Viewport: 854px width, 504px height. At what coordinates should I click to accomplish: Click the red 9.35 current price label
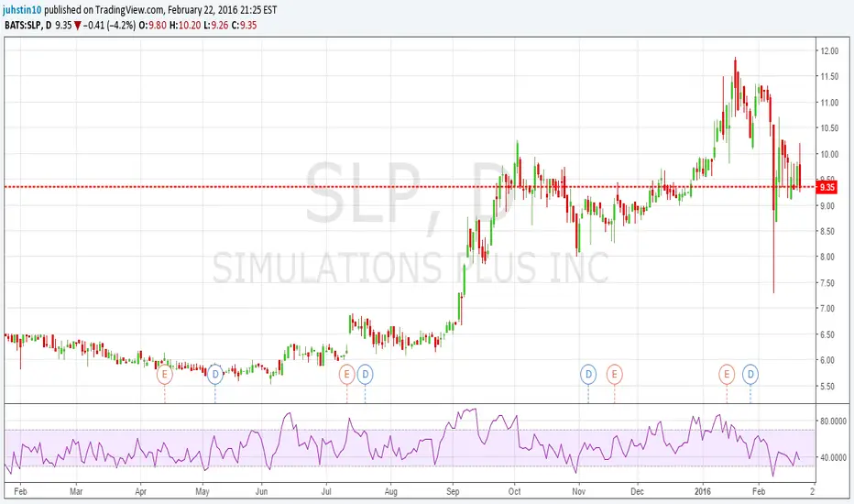(827, 187)
